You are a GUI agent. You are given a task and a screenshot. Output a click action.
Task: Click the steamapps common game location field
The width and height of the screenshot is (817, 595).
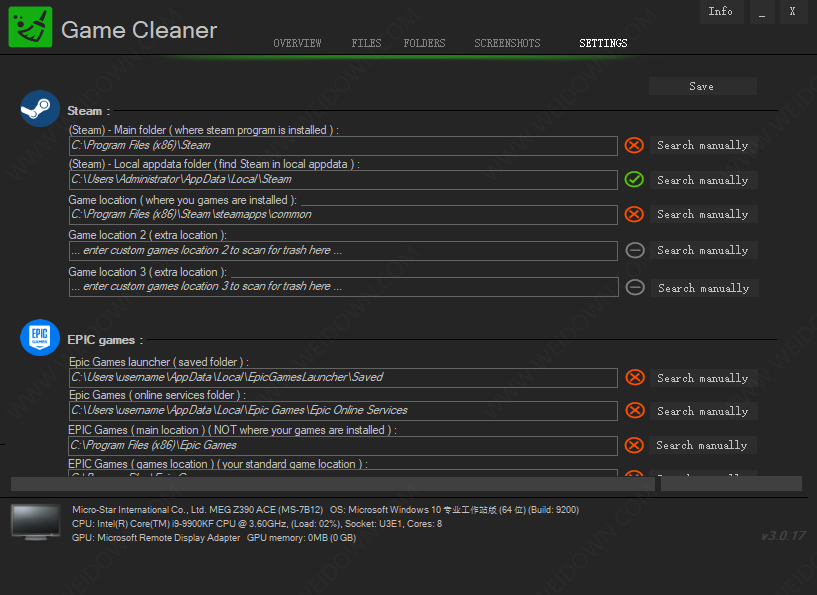[343, 215]
